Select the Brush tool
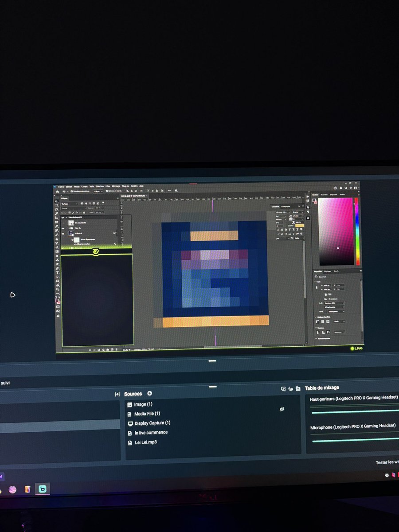399x532 pixels. tap(56, 235)
